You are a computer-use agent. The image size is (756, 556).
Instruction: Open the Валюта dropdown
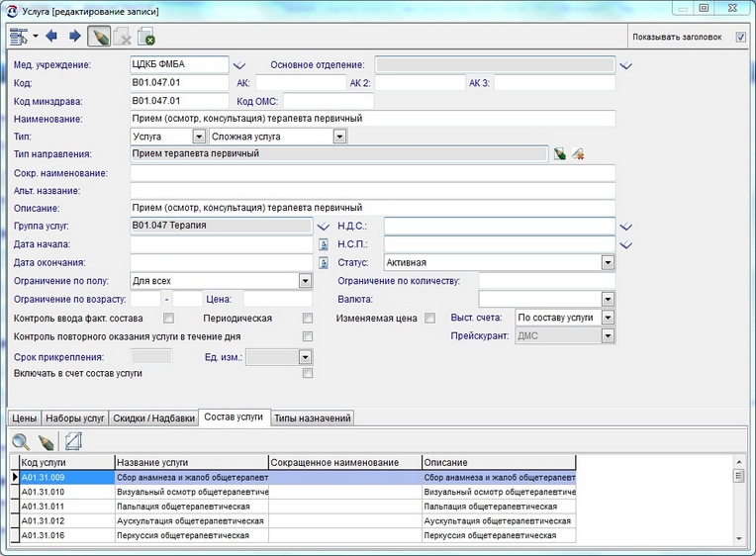pos(608,300)
